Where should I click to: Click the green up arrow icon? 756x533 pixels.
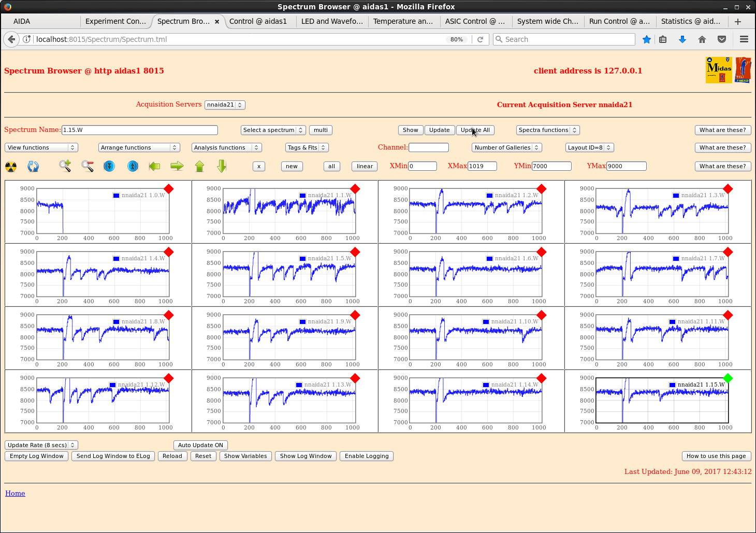pyautogui.click(x=200, y=166)
